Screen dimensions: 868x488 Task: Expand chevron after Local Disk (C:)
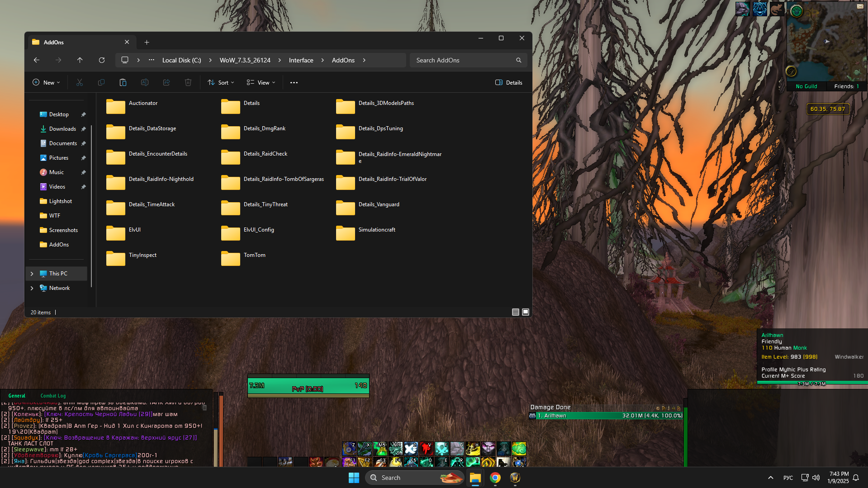point(210,60)
